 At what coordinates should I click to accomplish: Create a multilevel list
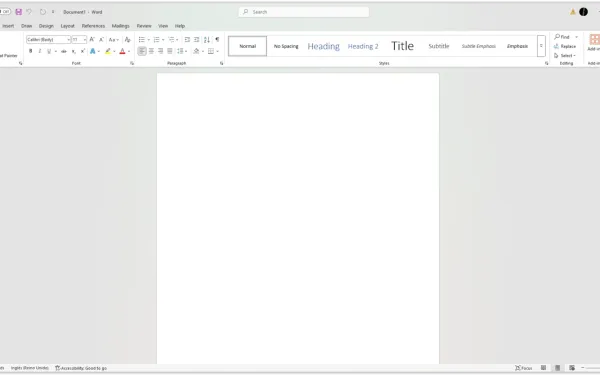pos(171,39)
